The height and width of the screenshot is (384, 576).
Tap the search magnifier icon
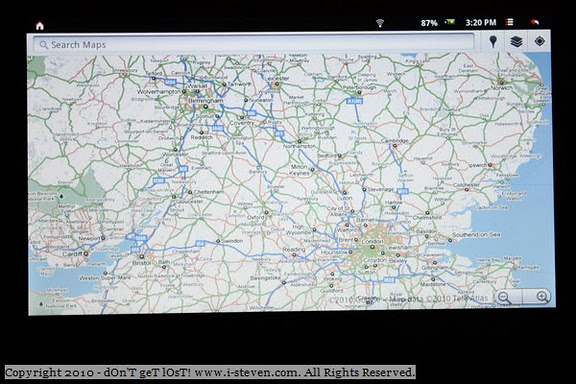point(43,45)
